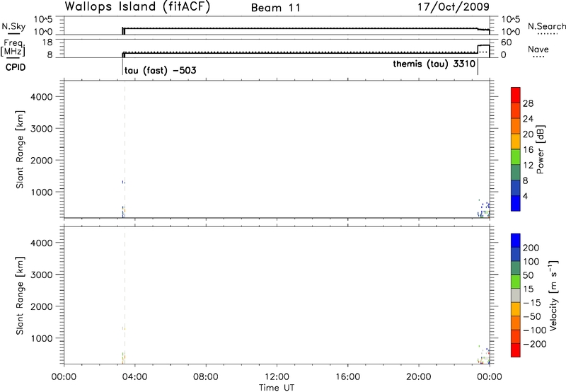Screen dimensions: 566x392
Task: Click the Power colorbar tick '4'
Action: pos(525,196)
